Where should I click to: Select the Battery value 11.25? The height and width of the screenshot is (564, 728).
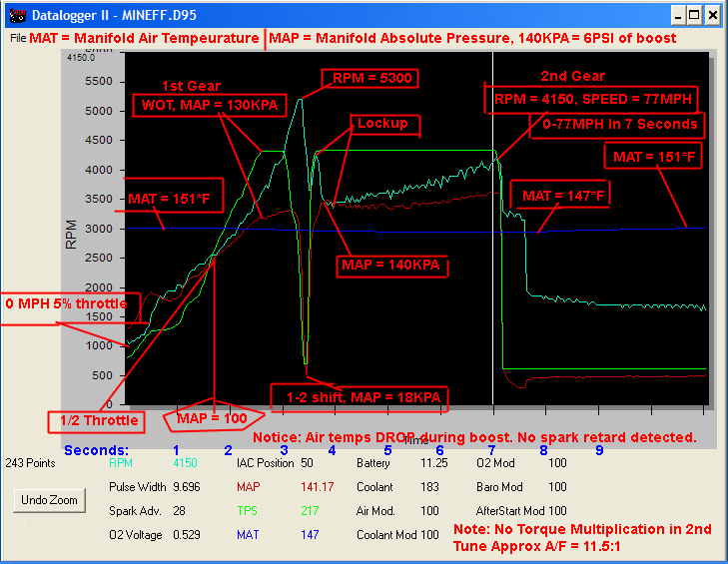(434, 463)
